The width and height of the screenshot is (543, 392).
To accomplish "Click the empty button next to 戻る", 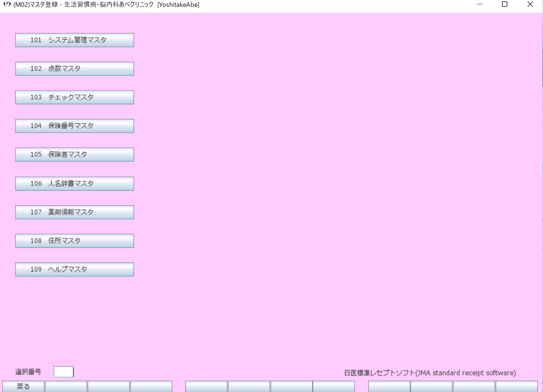I will click(x=66, y=387).
